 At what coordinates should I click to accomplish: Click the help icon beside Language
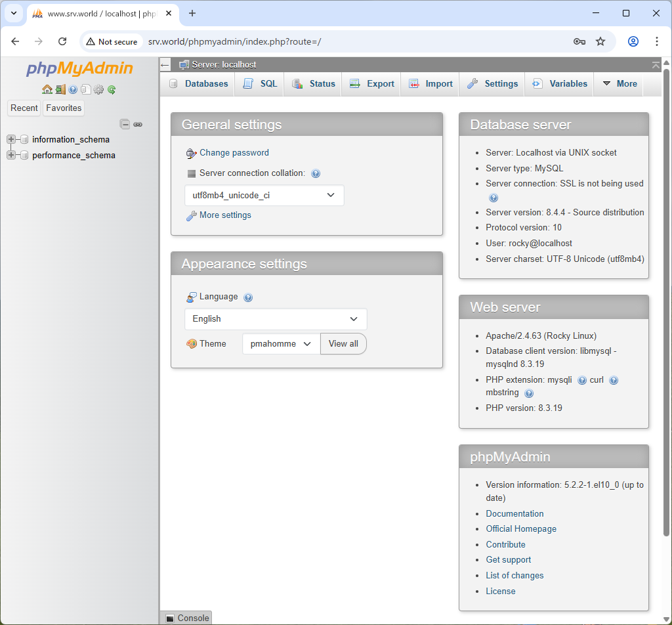tap(248, 297)
